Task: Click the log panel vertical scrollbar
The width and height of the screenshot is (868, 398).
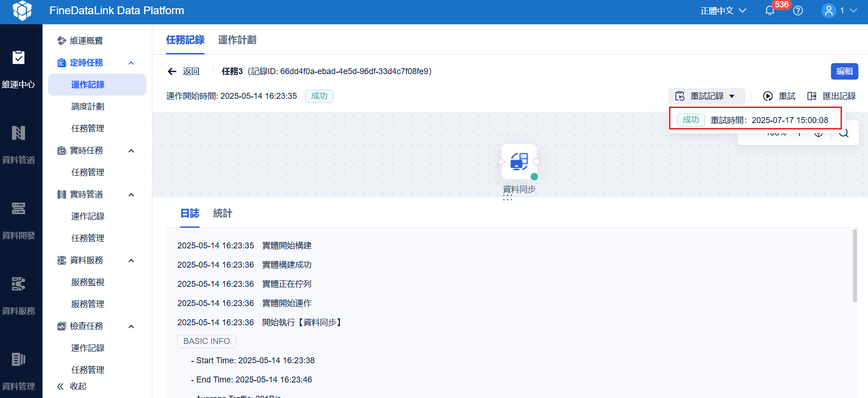Action: point(855,266)
